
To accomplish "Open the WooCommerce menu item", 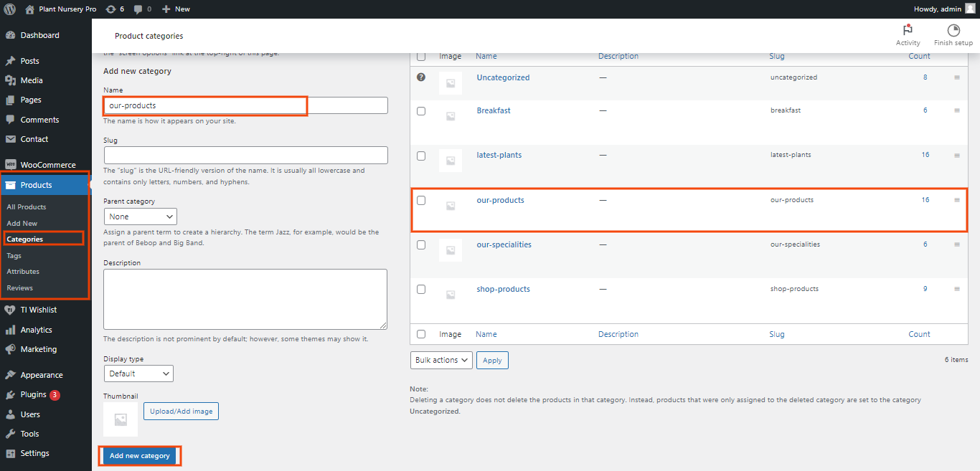I will click(47, 165).
